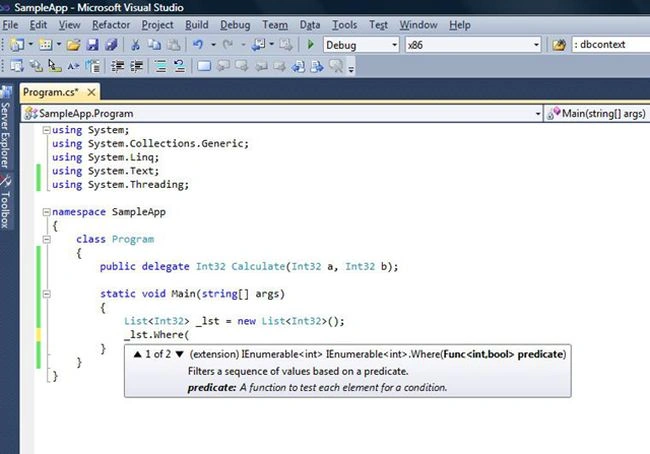The image size is (650, 454).
Task: Start debugging with green play icon
Action: point(310,44)
